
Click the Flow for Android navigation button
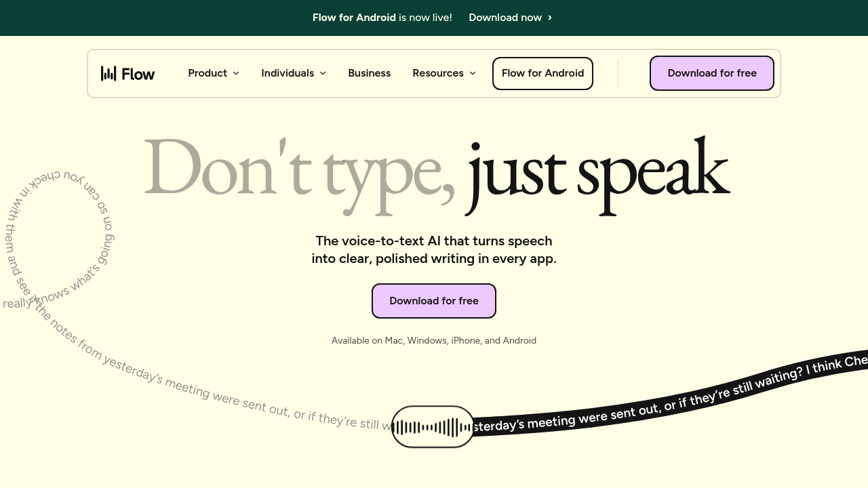coord(542,73)
